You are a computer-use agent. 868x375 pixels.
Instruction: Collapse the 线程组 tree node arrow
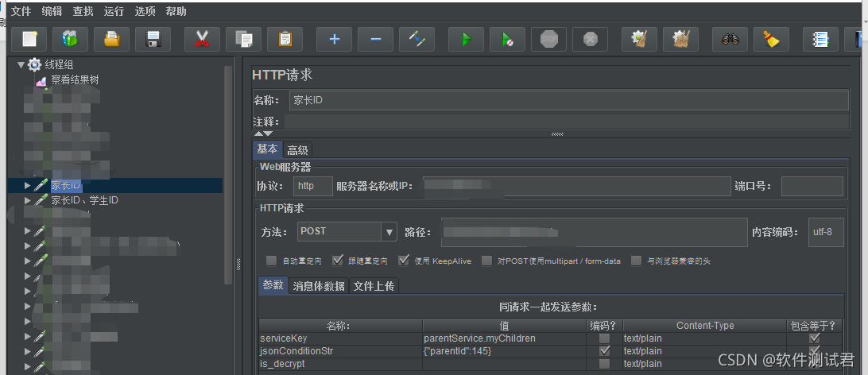coord(21,64)
